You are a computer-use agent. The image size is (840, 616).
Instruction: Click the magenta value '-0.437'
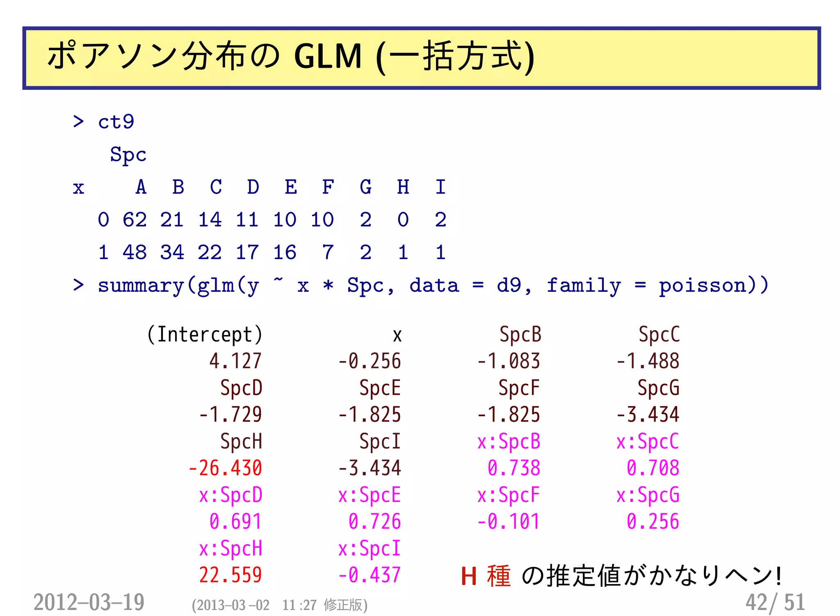pos(369,575)
